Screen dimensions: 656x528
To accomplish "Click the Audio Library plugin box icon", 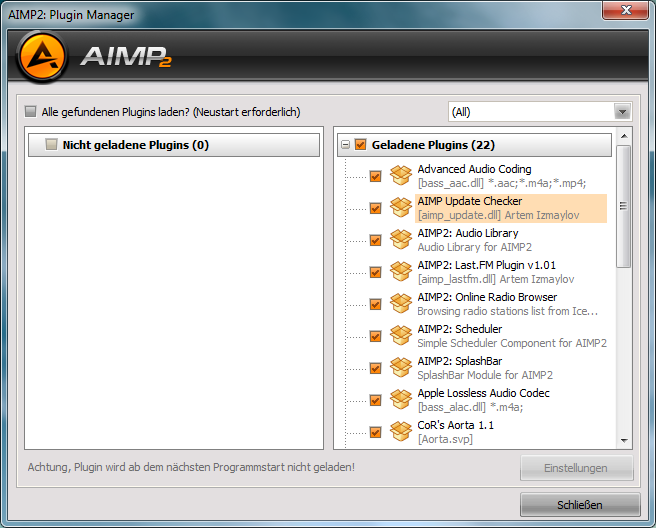I will click(401, 240).
